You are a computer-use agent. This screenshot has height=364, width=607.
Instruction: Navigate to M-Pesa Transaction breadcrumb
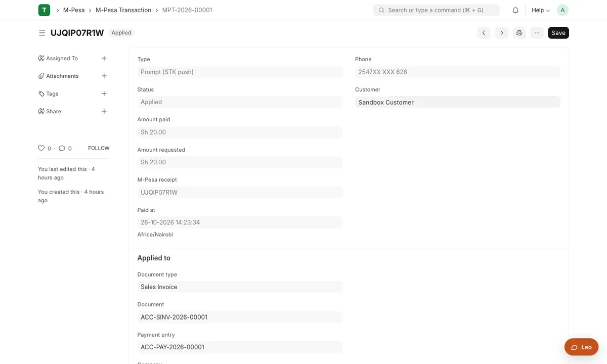[x=123, y=10]
